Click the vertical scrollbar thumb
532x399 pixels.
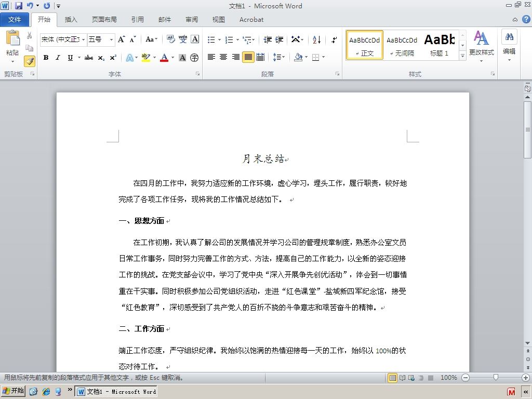528,129
